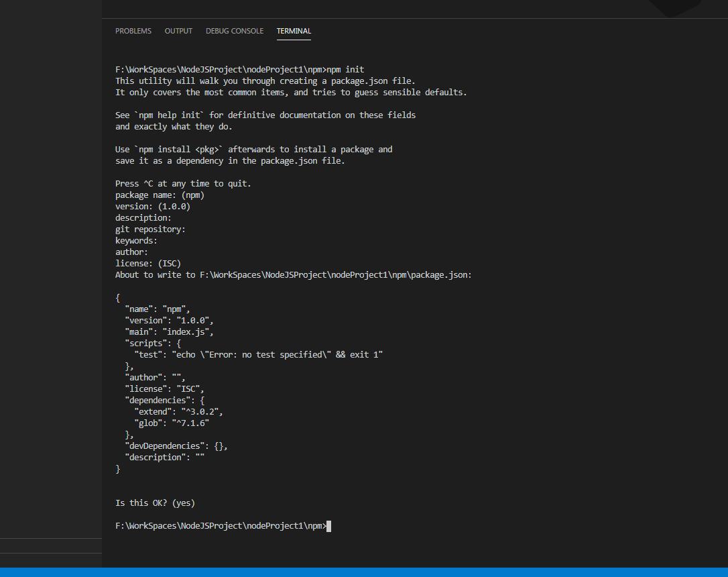Click the '"description": ""' JSON line
This screenshot has width=728, height=577.
164,457
